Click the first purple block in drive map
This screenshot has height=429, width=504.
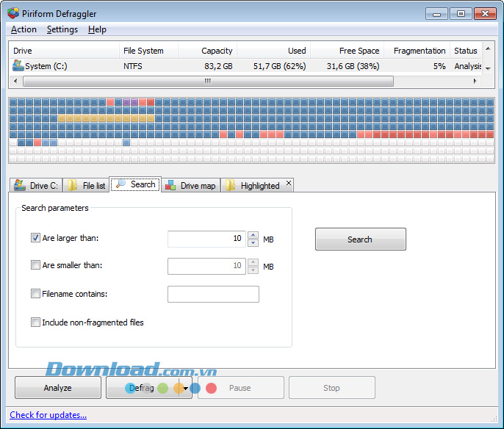126,102
